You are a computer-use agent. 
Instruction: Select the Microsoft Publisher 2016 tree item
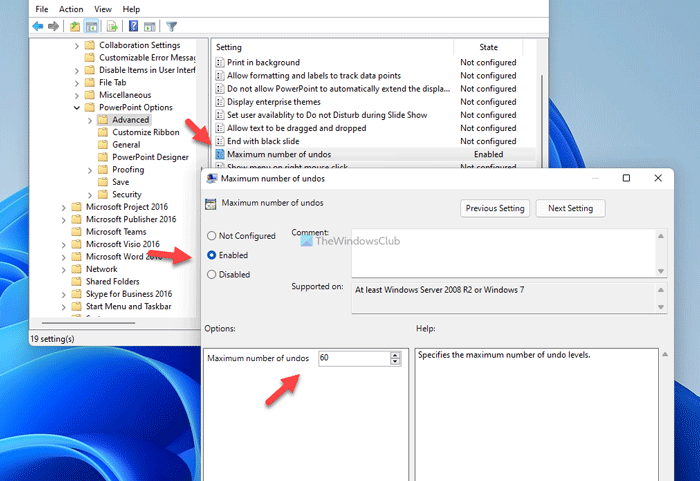pyautogui.click(x=131, y=219)
